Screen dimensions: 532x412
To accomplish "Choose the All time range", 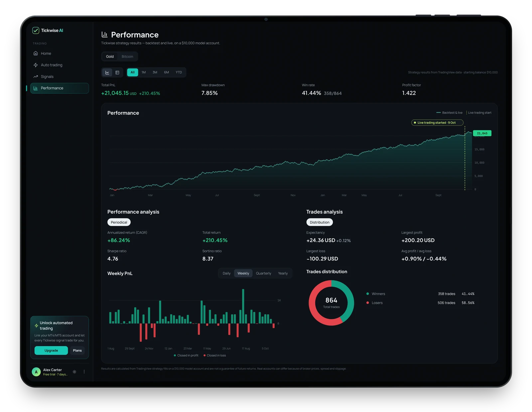I will (x=133, y=72).
